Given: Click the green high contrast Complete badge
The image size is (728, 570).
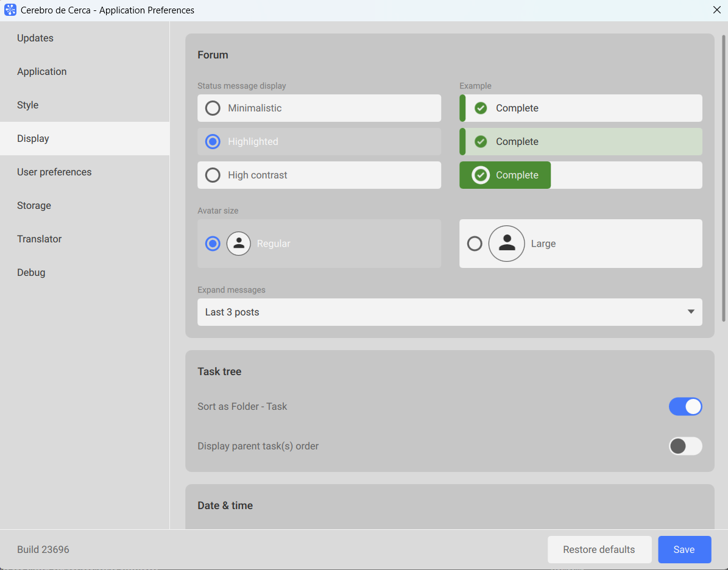Looking at the screenshot, I should pos(505,175).
